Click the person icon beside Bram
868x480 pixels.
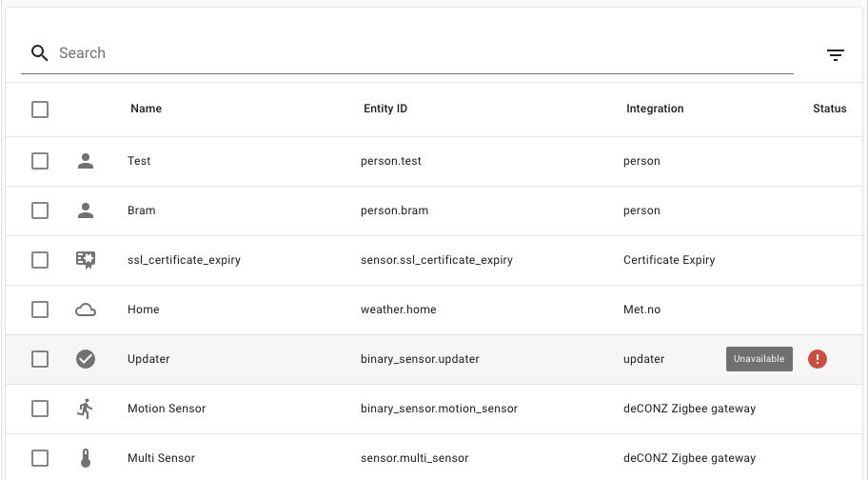pos(86,210)
